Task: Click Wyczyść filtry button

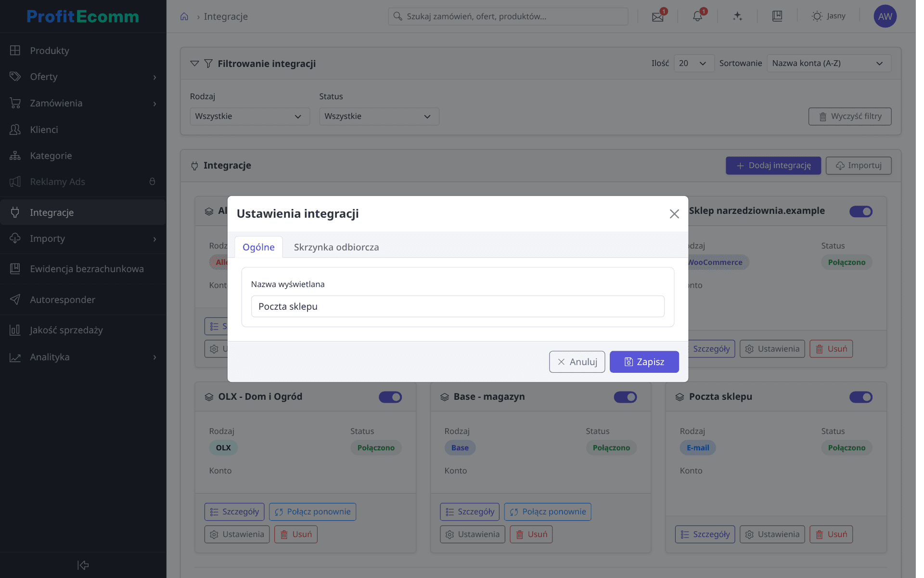Action: point(850,116)
